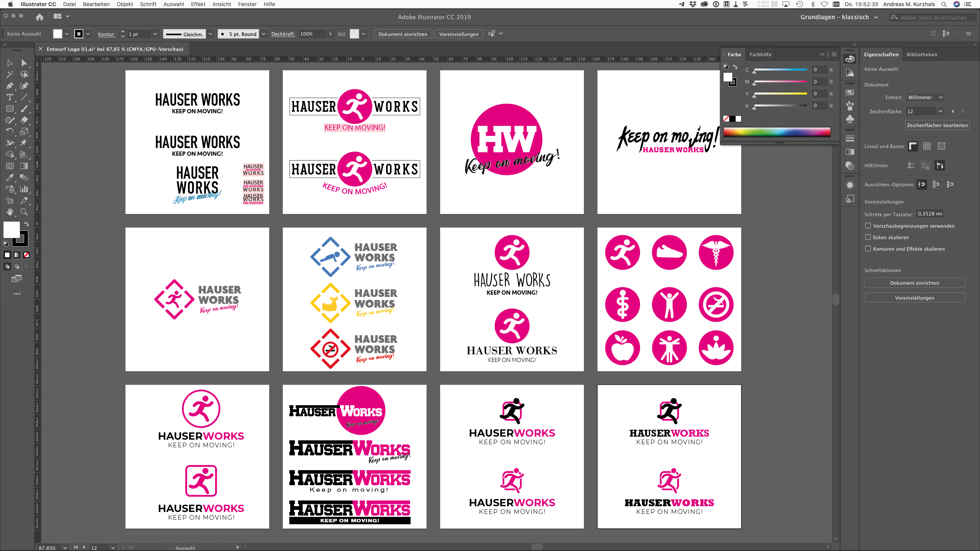Select the Artboard tool
The width and height of the screenshot is (980, 551).
point(10,201)
